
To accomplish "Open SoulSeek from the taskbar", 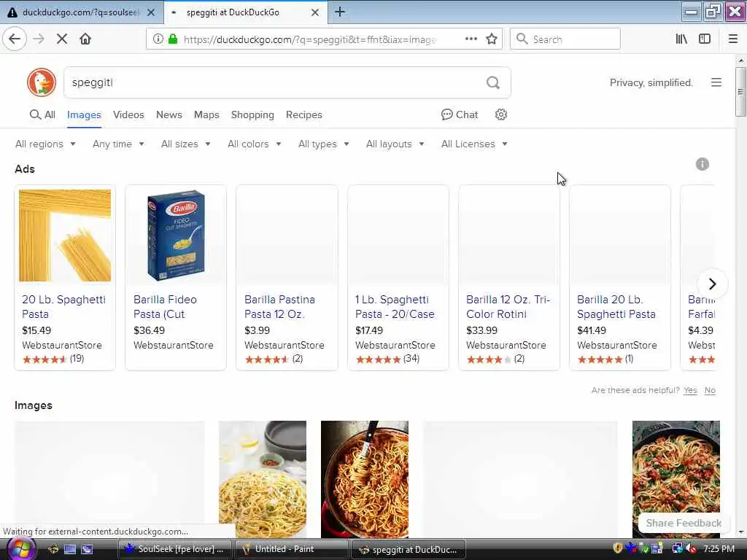I will point(174,549).
